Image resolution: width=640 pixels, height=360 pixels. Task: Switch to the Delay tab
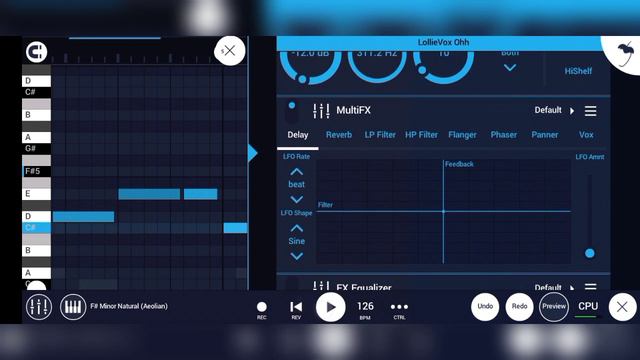coord(298,135)
